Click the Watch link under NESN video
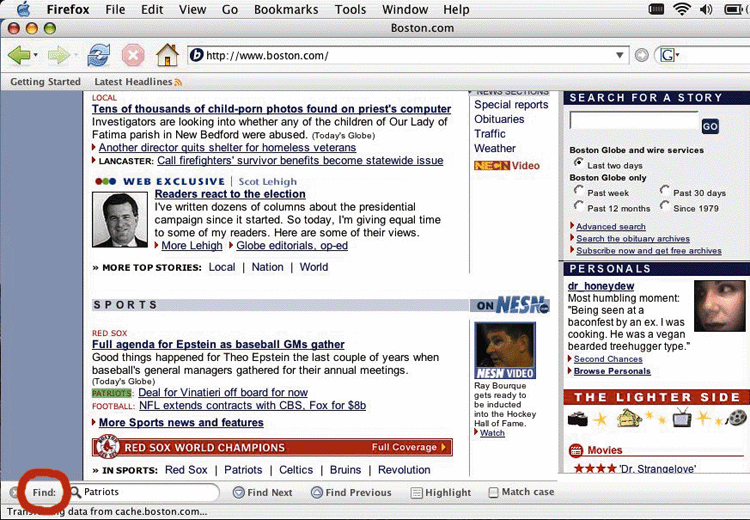The width and height of the screenshot is (750, 520). click(x=492, y=433)
